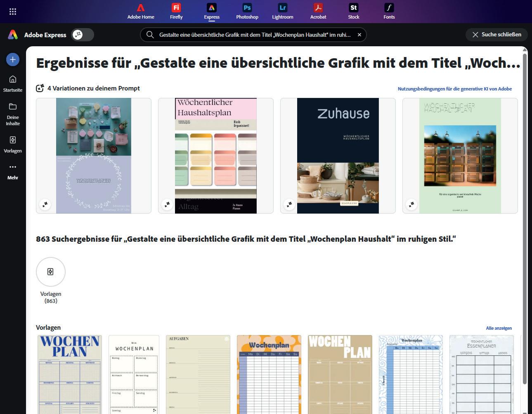Open the green Haushaltsplan variation

(x=460, y=156)
